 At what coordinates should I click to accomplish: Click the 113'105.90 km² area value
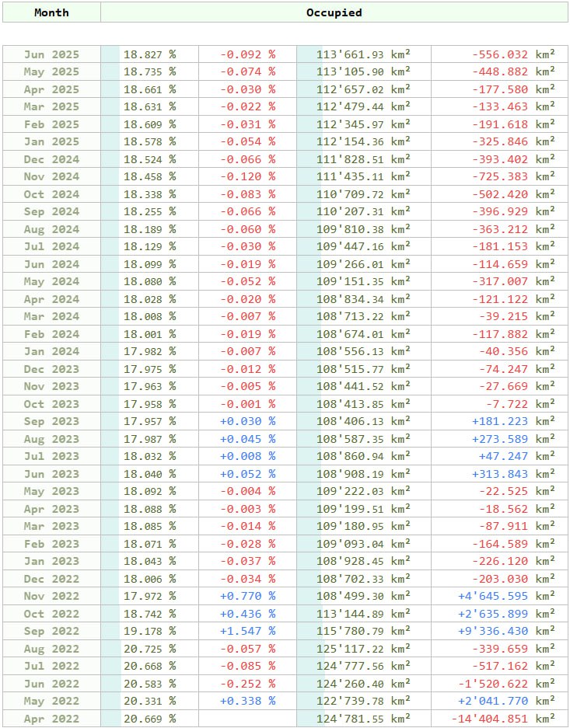(x=363, y=72)
